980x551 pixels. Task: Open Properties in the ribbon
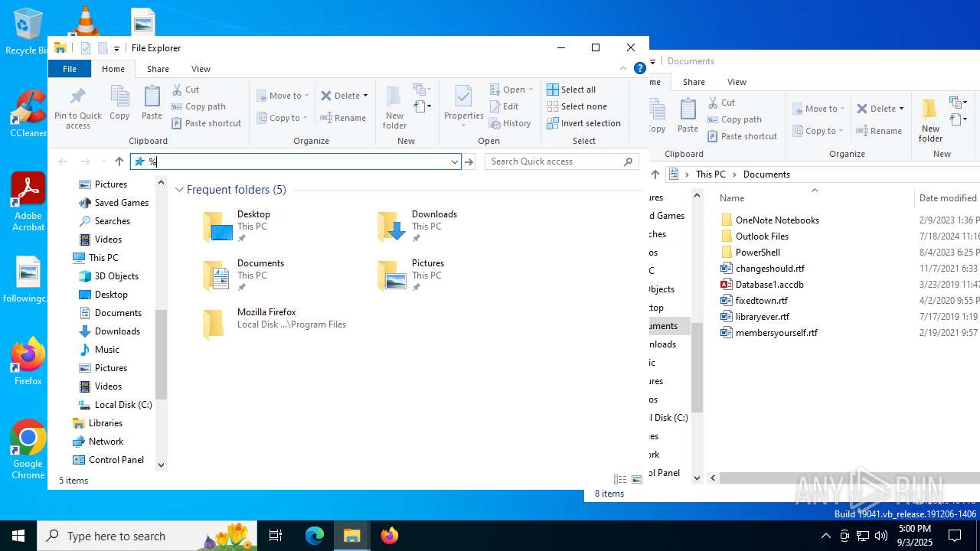point(463,107)
